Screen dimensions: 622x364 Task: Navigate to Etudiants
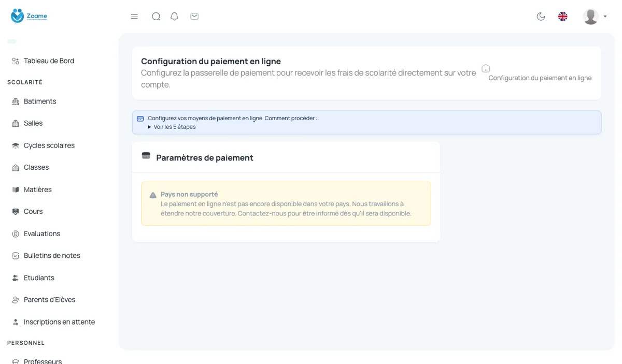(x=39, y=278)
